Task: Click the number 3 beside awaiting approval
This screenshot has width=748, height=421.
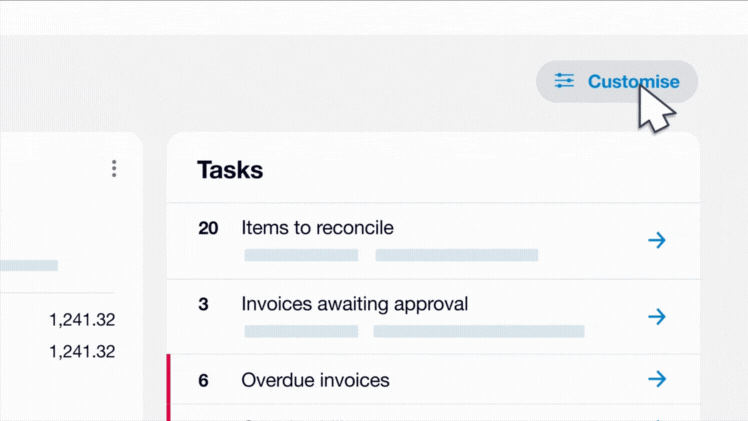Action: click(x=203, y=305)
